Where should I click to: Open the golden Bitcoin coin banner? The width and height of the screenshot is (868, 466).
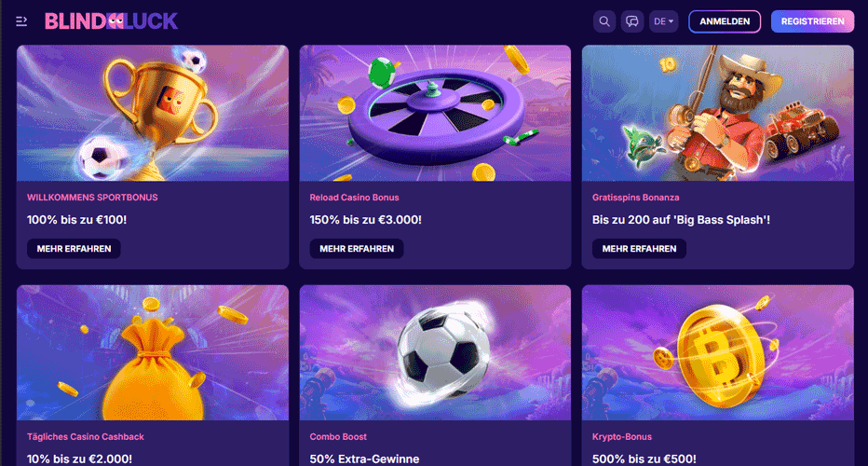[718, 353]
